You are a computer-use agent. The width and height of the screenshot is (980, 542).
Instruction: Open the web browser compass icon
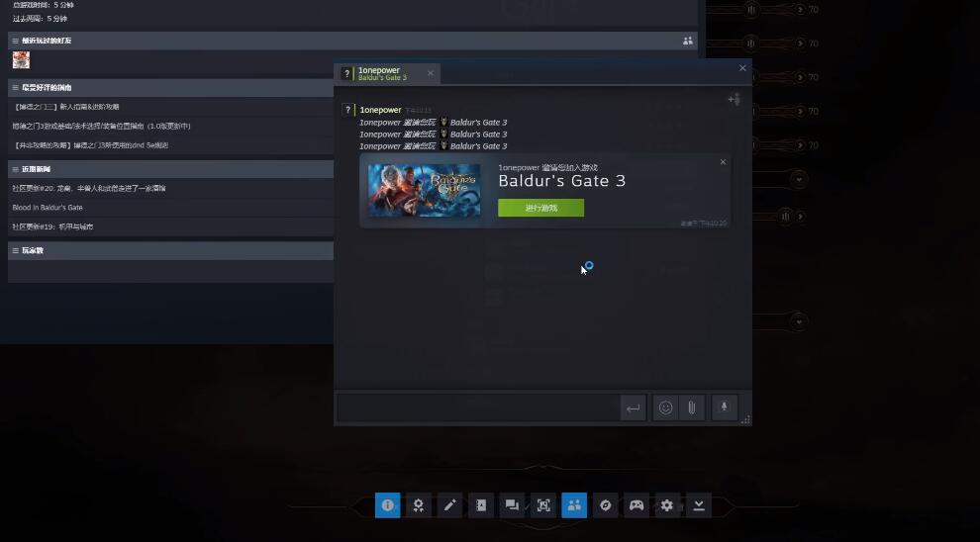[606, 505]
